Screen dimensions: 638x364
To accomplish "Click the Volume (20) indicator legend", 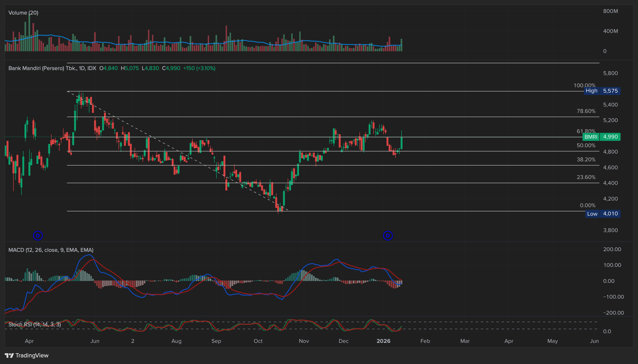I will 23,13.
